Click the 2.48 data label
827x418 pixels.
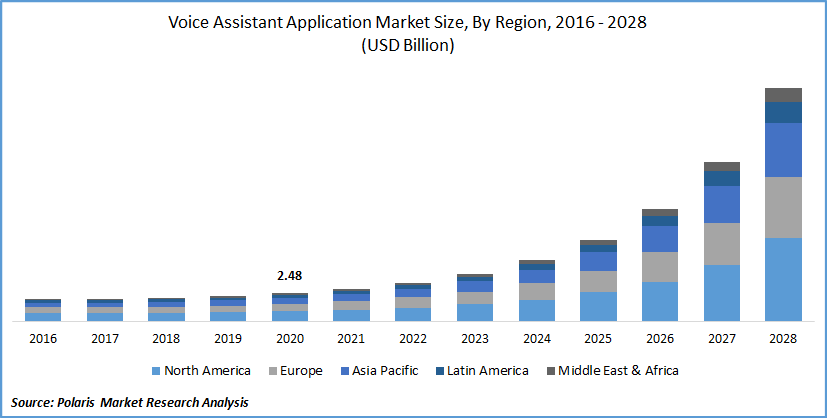(290, 276)
